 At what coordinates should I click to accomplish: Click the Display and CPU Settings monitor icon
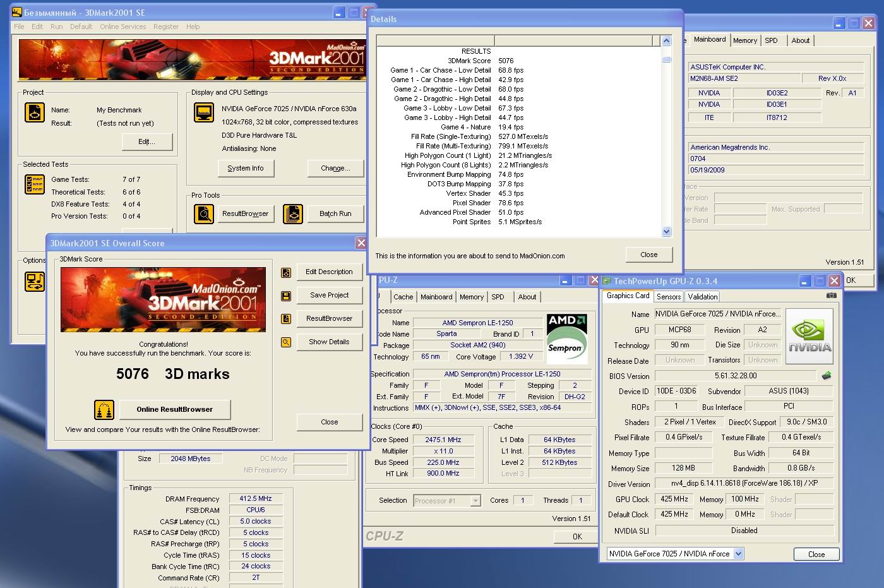(204, 112)
